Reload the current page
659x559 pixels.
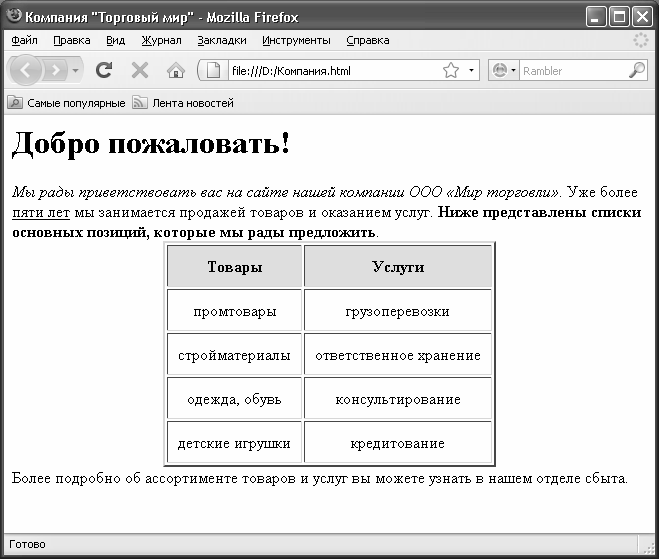(103, 70)
